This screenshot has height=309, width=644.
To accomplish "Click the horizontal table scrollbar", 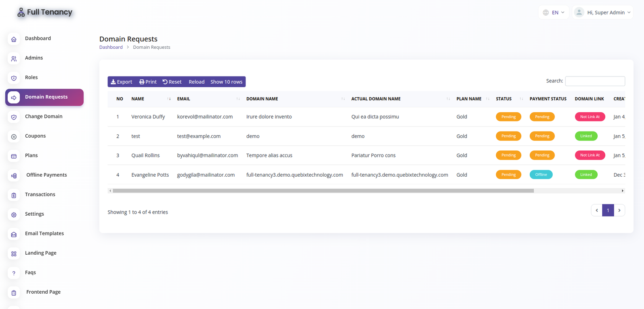I will point(323,191).
